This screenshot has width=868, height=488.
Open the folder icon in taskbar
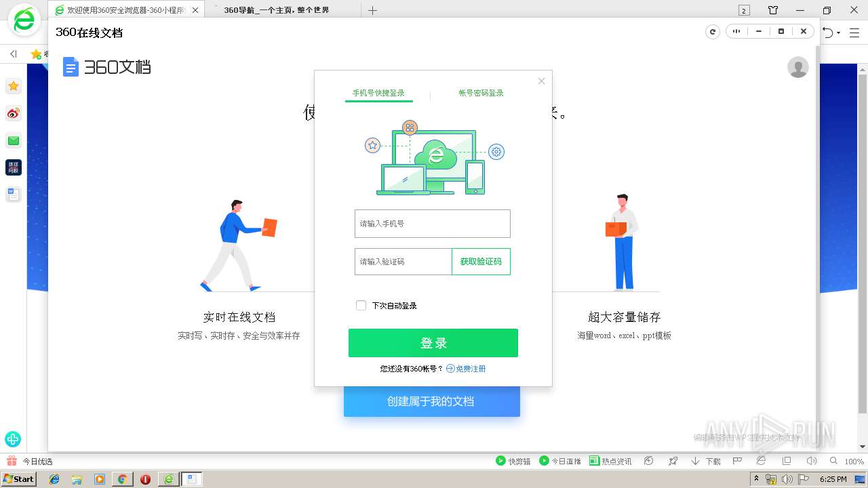[x=77, y=479]
